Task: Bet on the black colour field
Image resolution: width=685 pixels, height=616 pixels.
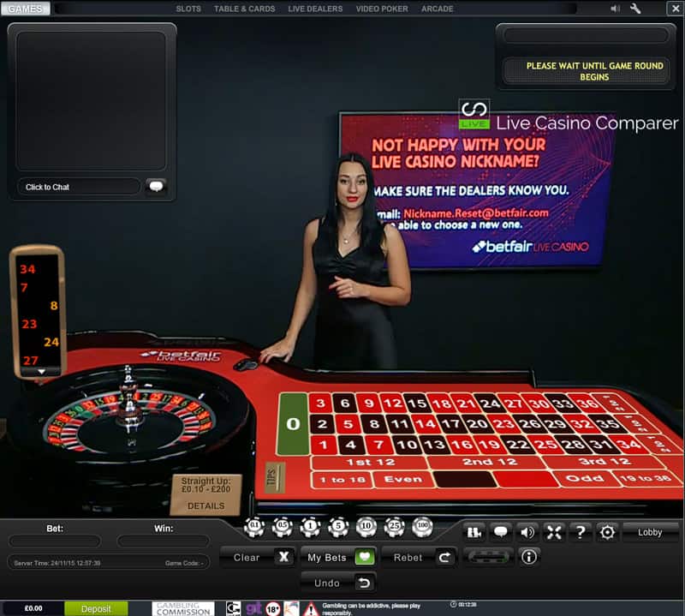Action: click(464, 479)
